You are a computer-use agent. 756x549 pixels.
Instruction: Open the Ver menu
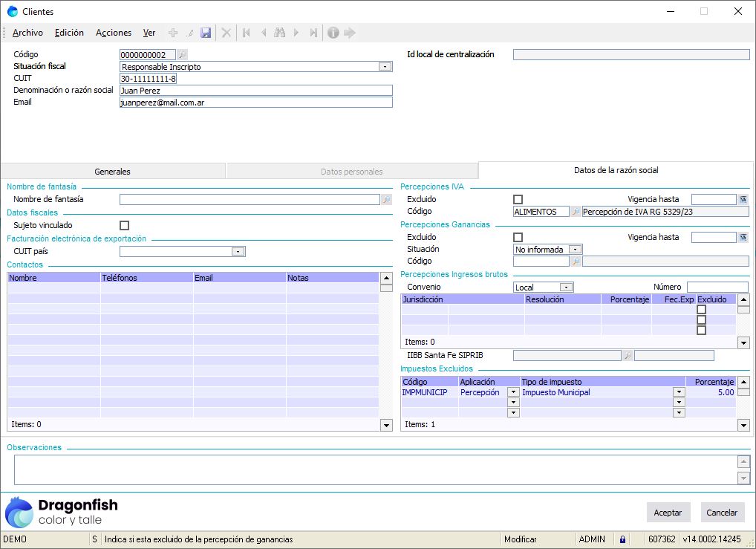[x=149, y=33]
